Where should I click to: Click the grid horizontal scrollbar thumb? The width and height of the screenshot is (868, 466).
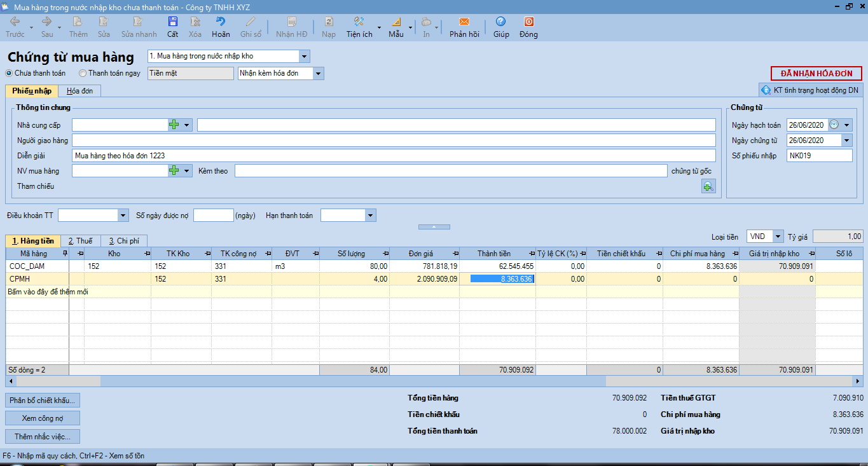point(353,381)
